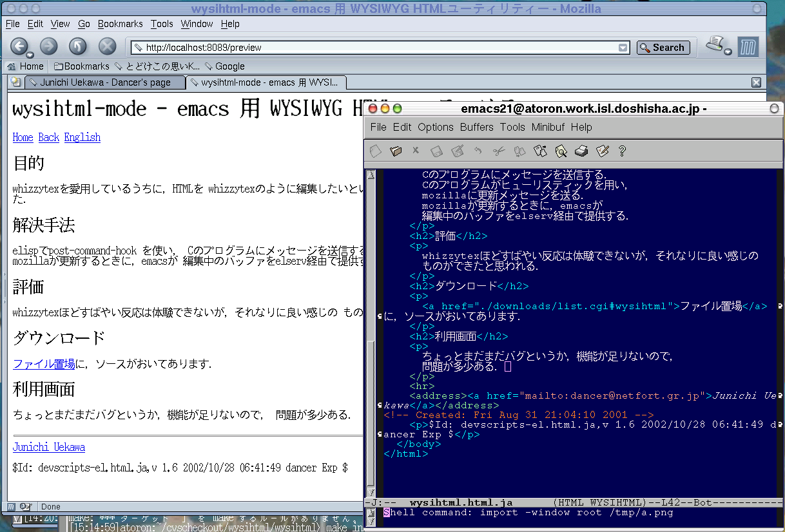This screenshot has height=532, width=785.
Task: Open the Emacs File menu
Action: [378, 127]
